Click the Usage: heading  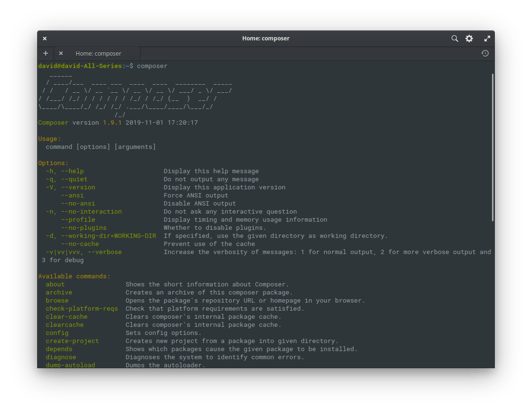49,139
